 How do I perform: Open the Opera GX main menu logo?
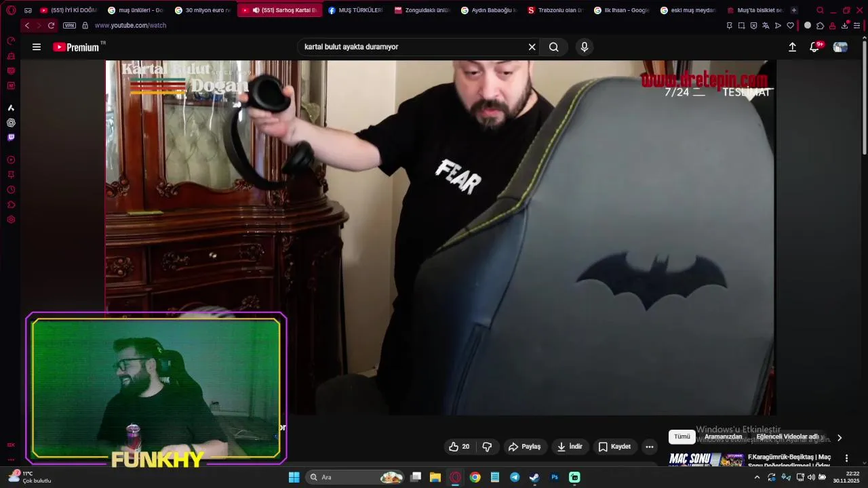[11, 10]
